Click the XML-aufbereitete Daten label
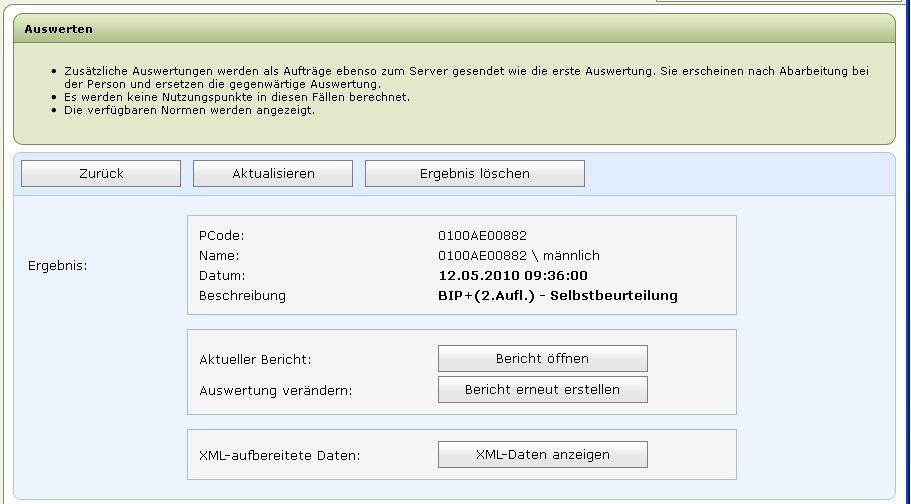Screen dimensions: 911x504 (x=279, y=455)
